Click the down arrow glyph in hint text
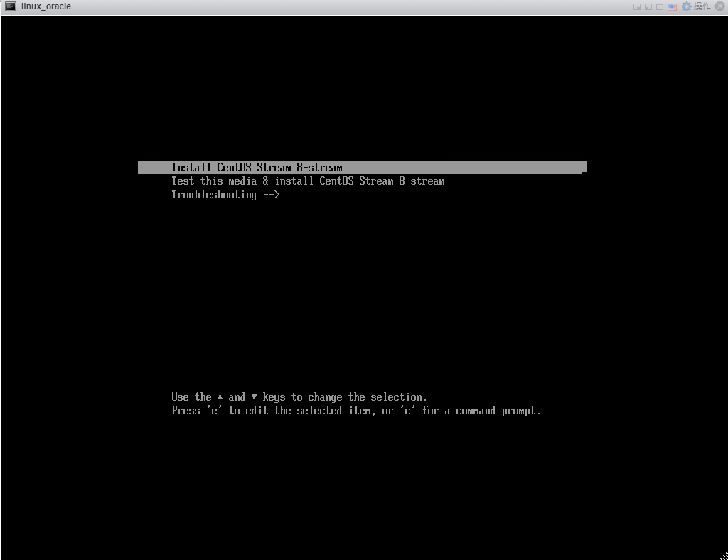Viewport: 728px width, 560px height. coord(254,397)
